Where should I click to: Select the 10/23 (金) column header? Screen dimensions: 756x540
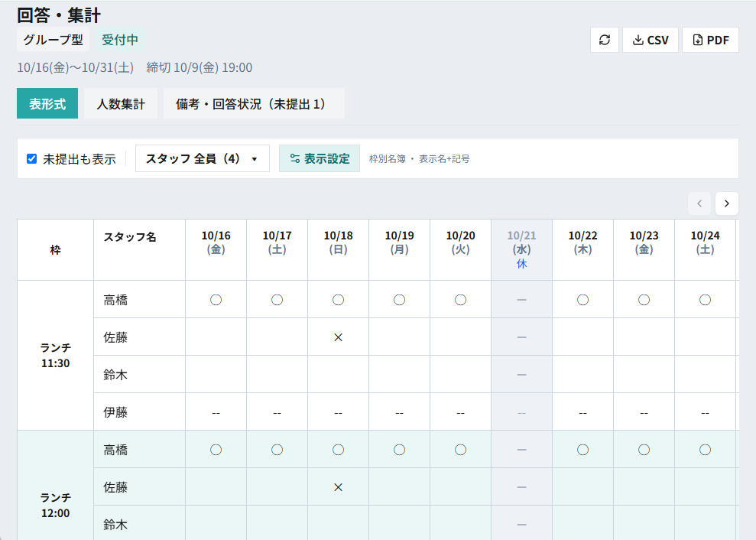[x=644, y=250]
